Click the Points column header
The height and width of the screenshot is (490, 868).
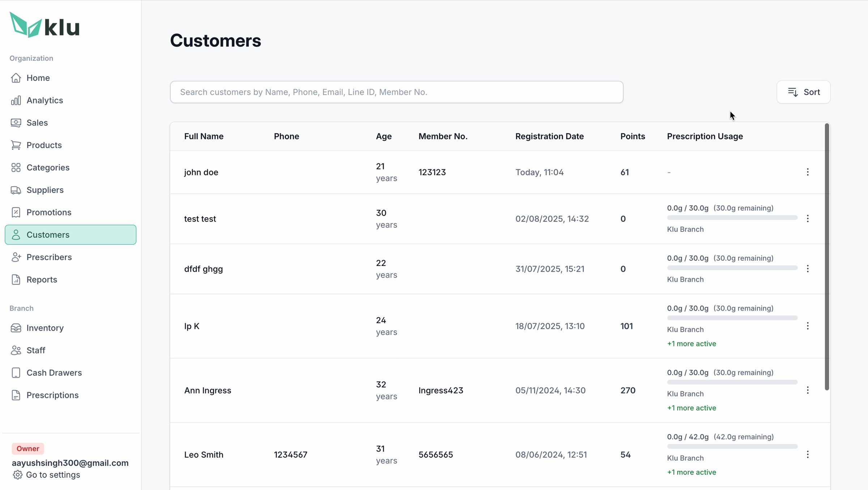click(x=633, y=136)
